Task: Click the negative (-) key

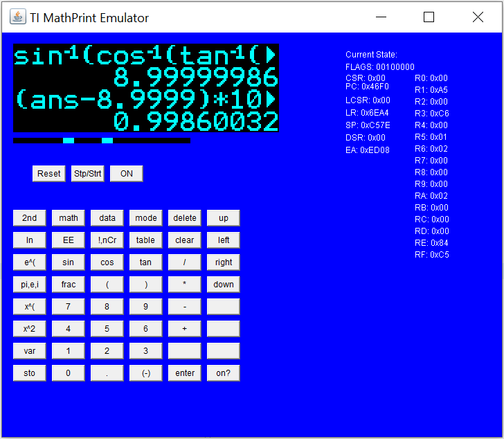Action: click(x=146, y=373)
